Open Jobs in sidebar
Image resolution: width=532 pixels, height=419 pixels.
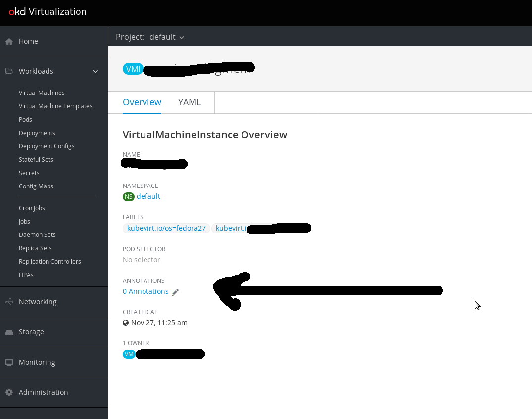[24, 222]
